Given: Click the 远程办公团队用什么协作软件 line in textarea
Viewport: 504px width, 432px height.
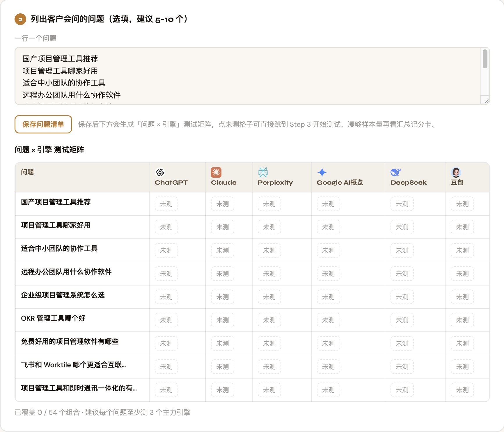Looking at the screenshot, I should click(x=72, y=95).
